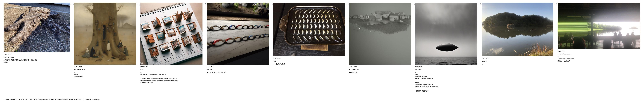This screenshot has height=102, width=644.
Task: Open the driftwood stump photo LEAF 0116
Action: click(x=37, y=27)
